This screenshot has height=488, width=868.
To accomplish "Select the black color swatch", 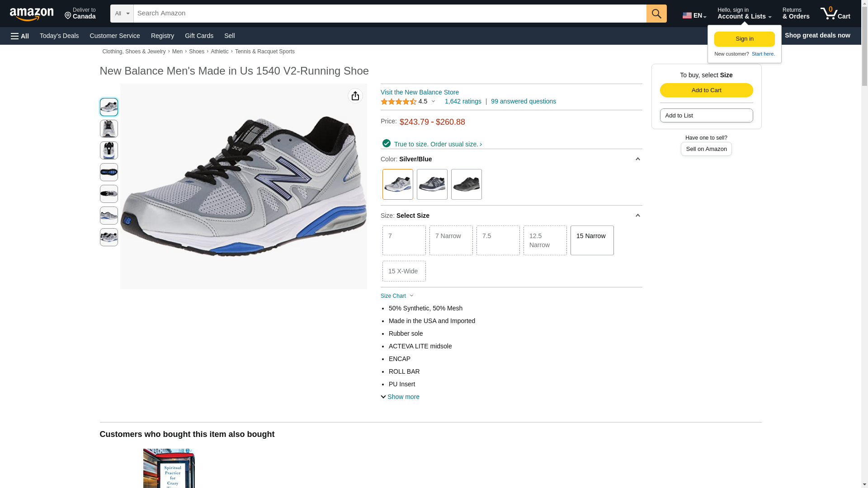I will (x=466, y=184).
